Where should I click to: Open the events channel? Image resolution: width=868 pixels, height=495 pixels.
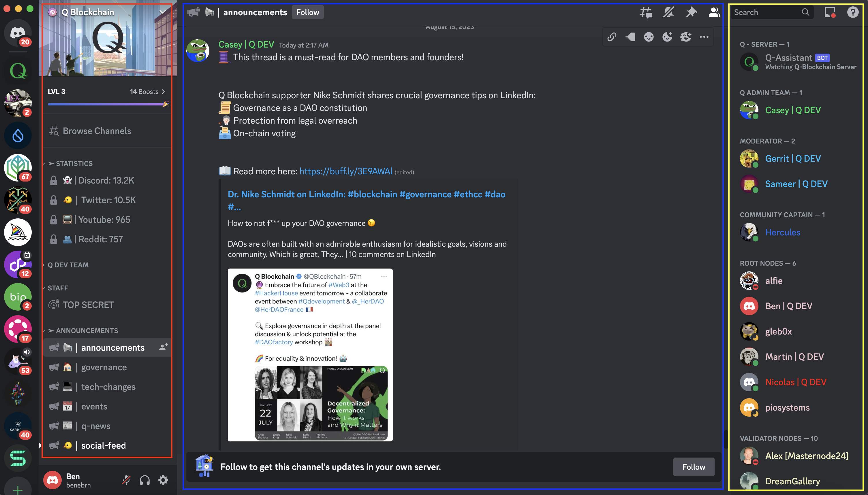[94, 406]
